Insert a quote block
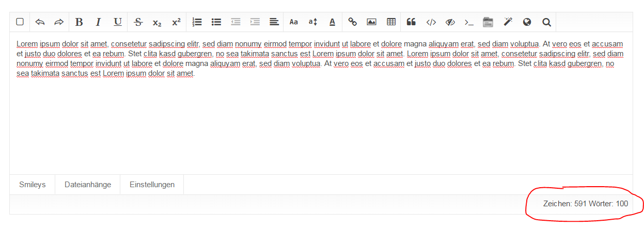 click(x=412, y=22)
